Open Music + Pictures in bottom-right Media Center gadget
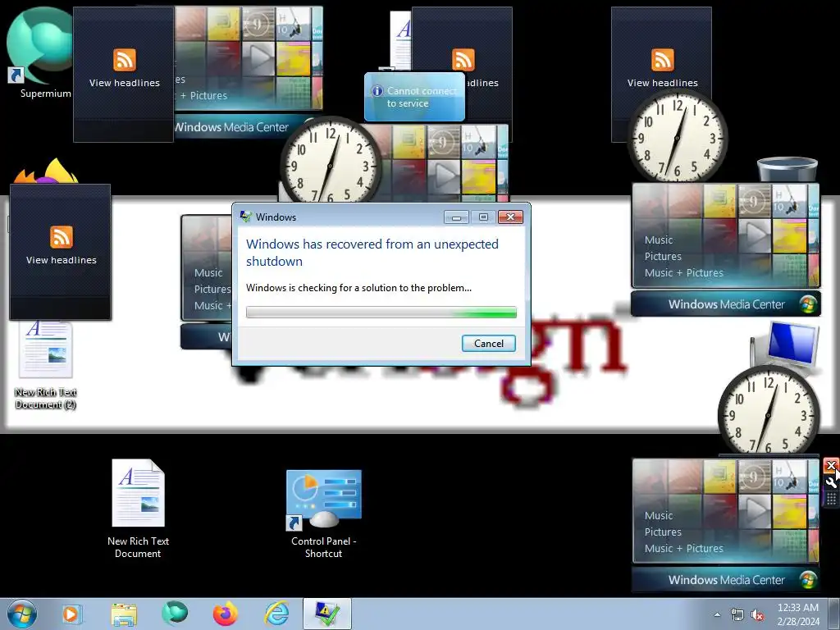The height and width of the screenshot is (630, 840). pos(683,549)
